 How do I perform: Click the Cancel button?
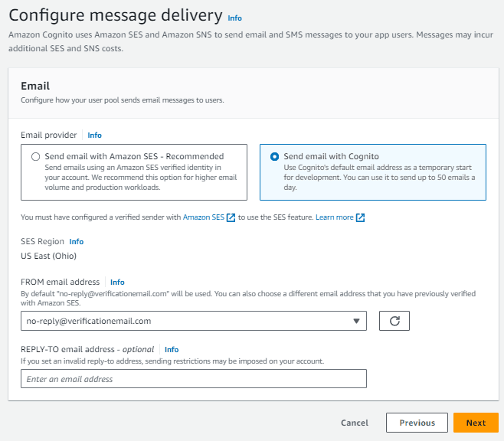tap(355, 423)
